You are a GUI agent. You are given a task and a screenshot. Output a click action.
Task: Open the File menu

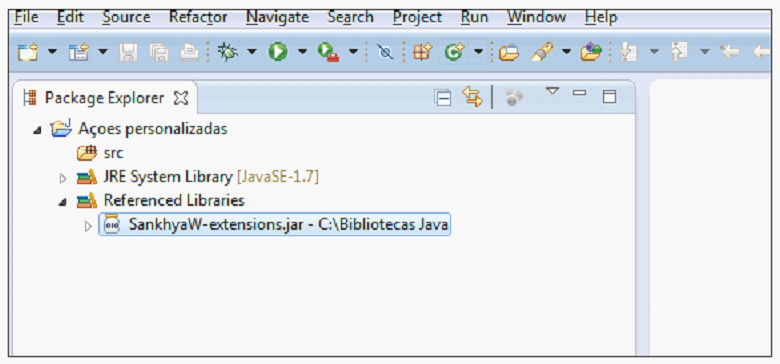pyautogui.click(x=26, y=17)
